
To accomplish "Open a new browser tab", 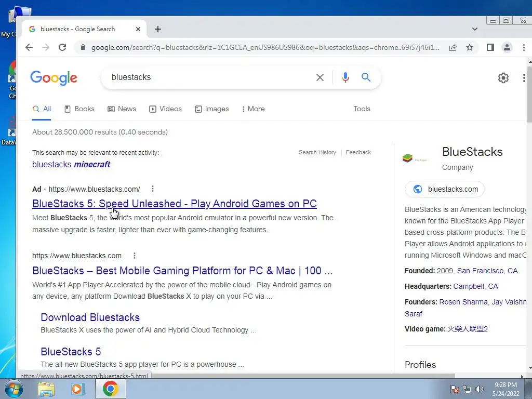I will tap(158, 29).
